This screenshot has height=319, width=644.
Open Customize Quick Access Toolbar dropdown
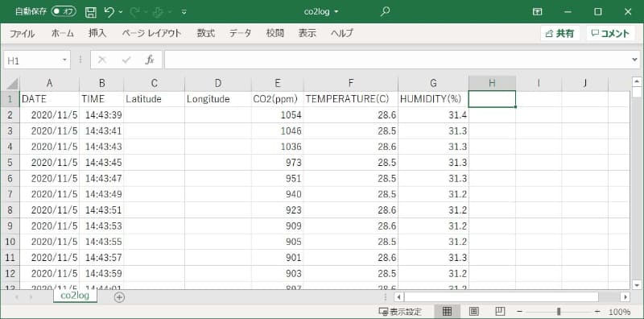pos(184,12)
